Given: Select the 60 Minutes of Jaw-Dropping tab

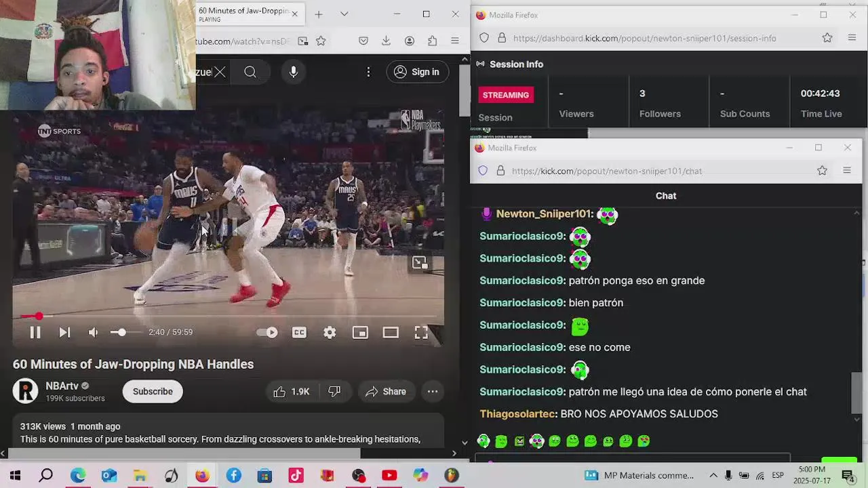Looking at the screenshot, I should point(244,14).
